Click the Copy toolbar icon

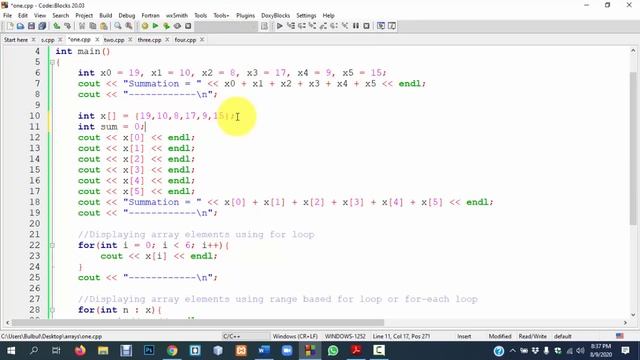(x=93, y=26)
